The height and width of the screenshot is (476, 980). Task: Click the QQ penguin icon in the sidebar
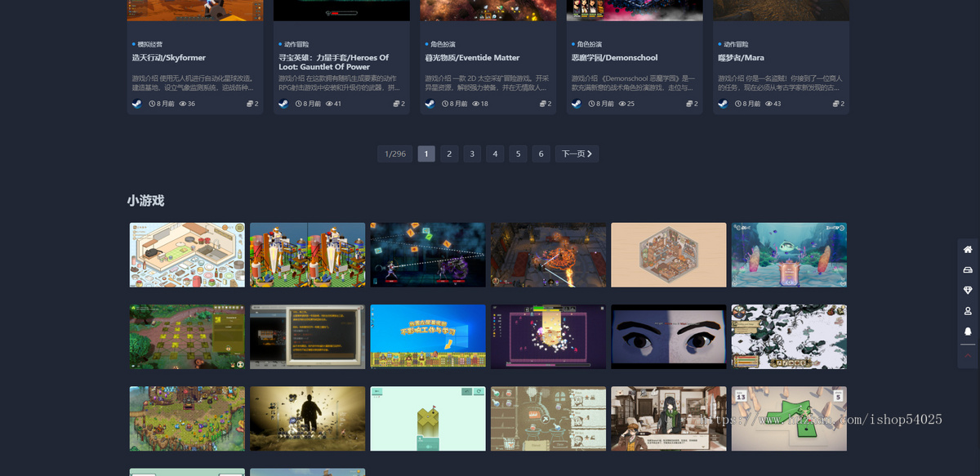968,331
